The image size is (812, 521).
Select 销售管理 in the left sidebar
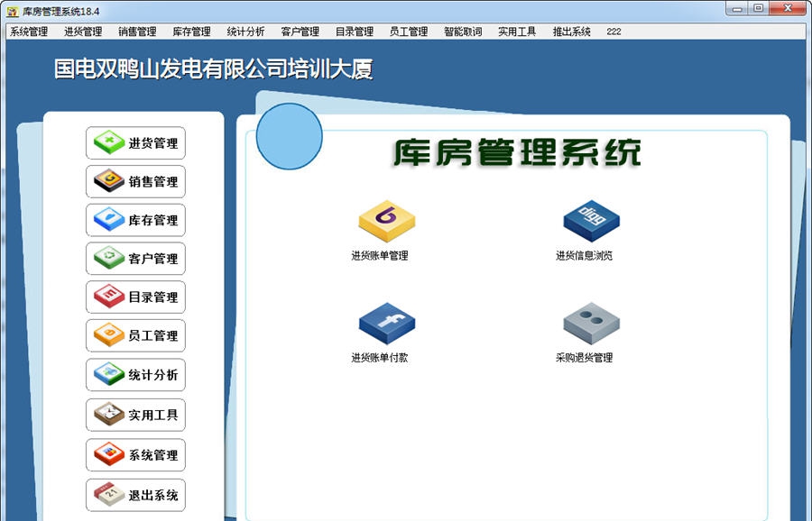(x=134, y=181)
